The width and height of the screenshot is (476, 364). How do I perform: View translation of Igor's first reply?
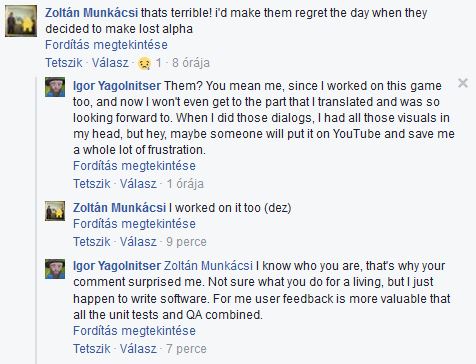(x=134, y=166)
